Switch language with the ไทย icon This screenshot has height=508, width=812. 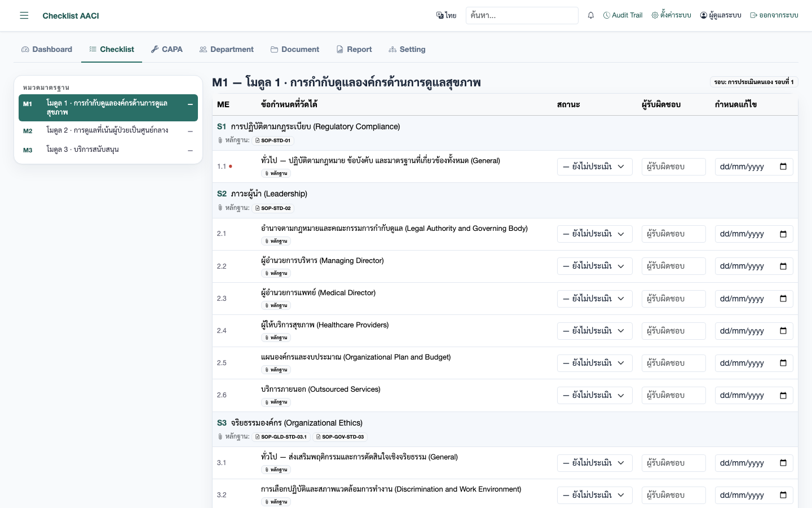pos(446,15)
